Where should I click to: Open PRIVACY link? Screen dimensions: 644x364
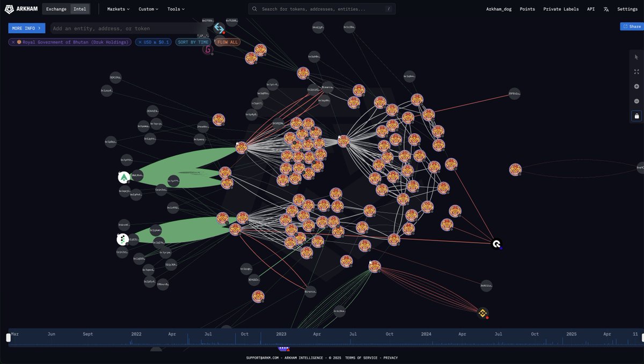click(x=391, y=358)
